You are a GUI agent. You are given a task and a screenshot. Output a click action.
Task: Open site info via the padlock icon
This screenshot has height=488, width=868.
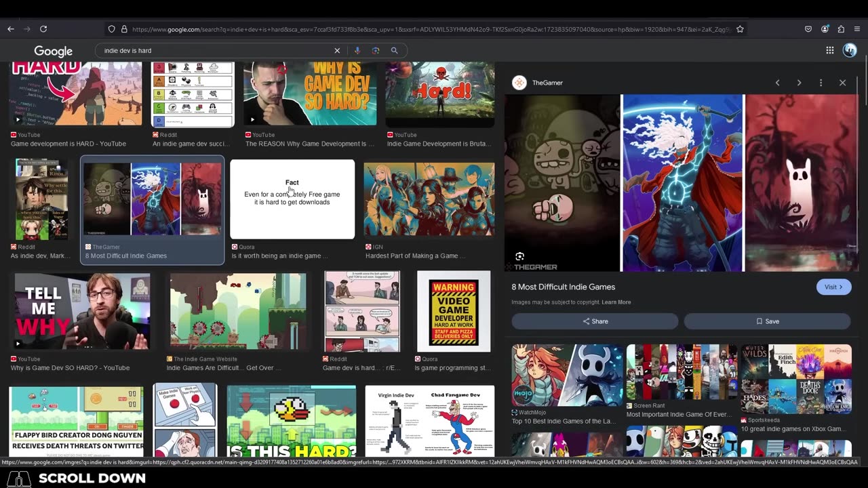pos(124,29)
